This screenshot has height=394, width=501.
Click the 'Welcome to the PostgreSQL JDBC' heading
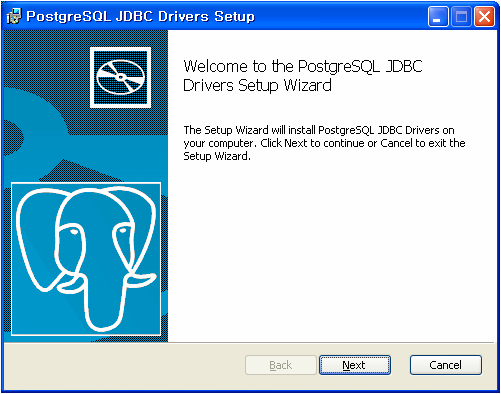303,76
